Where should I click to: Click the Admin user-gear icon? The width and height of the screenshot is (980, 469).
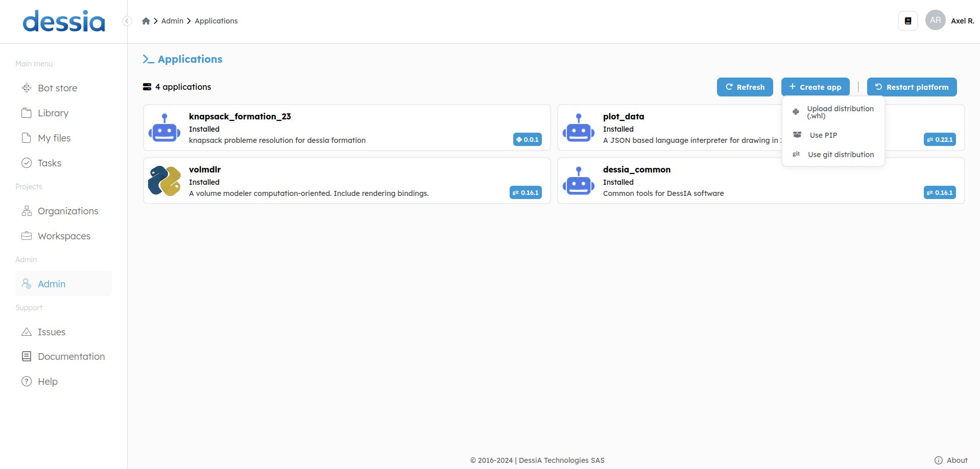click(x=27, y=284)
